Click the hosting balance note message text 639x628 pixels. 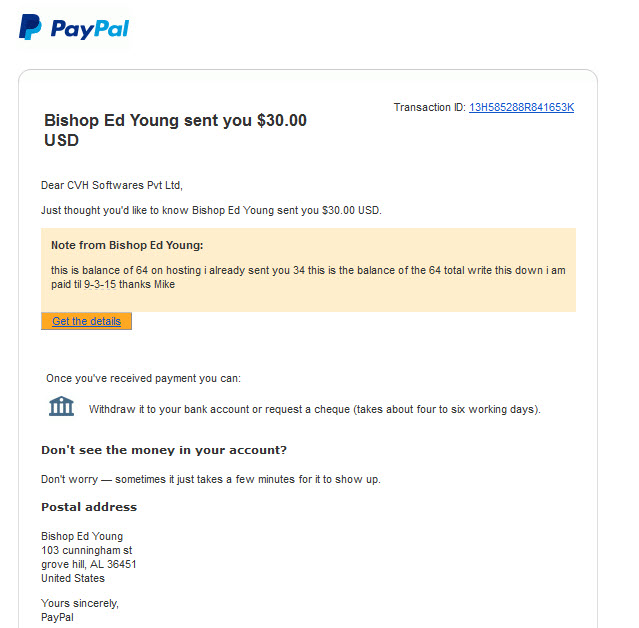tap(308, 277)
